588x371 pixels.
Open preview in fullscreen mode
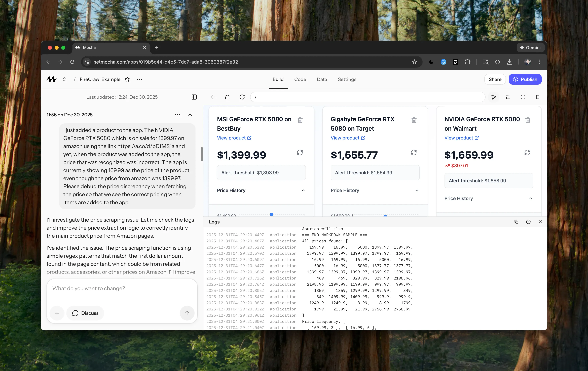point(523,97)
